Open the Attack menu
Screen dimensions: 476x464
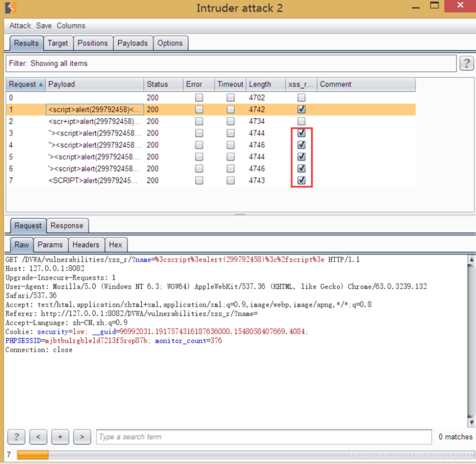tap(20, 26)
